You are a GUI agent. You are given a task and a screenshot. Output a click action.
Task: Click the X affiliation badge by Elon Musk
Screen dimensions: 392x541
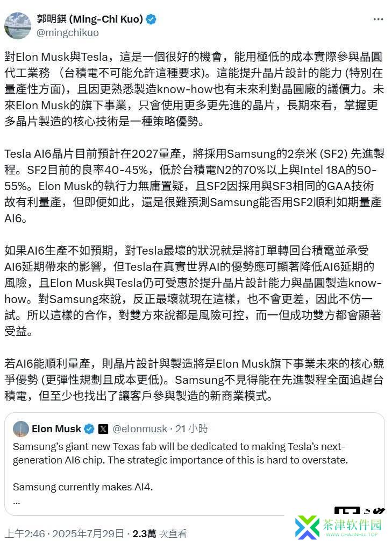pyautogui.click(x=103, y=429)
